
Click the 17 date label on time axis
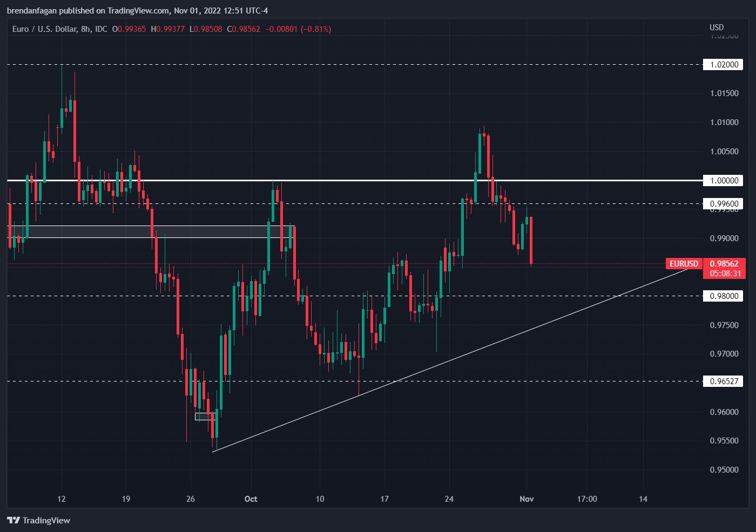[384, 499]
